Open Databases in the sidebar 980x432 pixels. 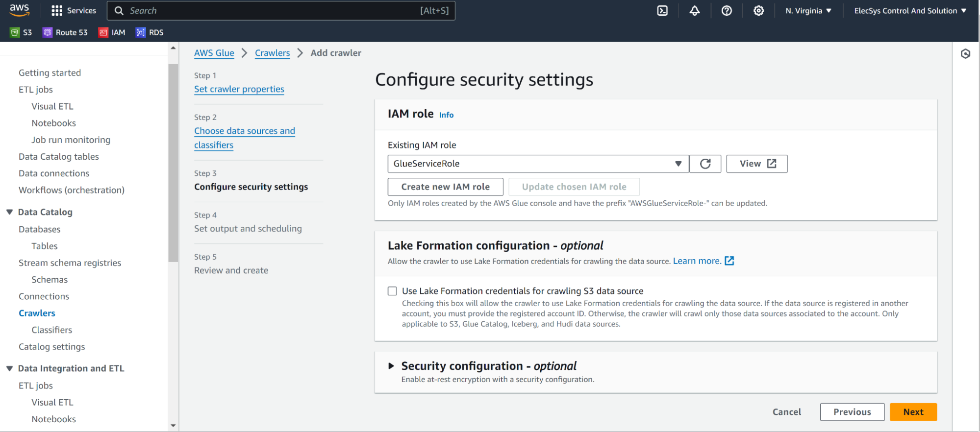40,229
